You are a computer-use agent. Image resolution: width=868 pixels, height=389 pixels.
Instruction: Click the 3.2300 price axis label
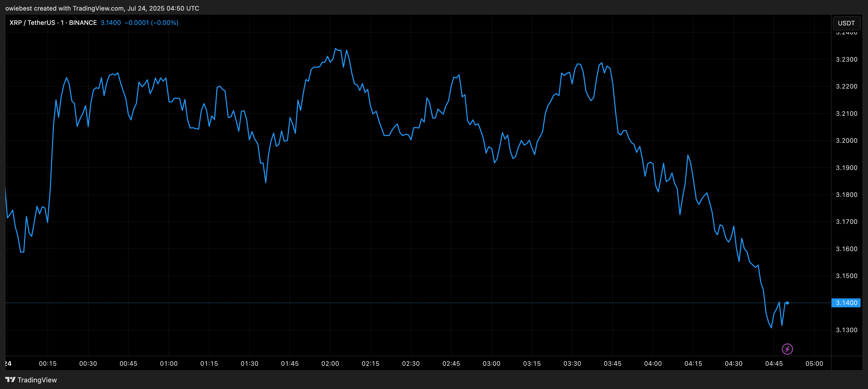click(x=846, y=59)
